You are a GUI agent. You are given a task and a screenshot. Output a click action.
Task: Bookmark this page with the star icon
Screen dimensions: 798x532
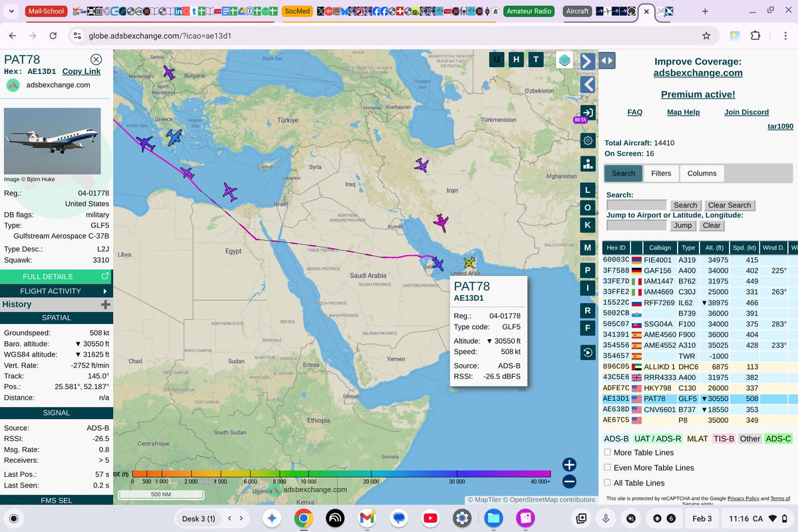(x=706, y=36)
